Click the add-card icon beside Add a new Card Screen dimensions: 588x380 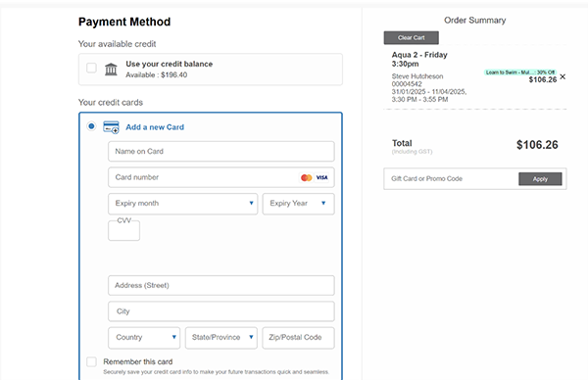pyautogui.click(x=111, y=127)
